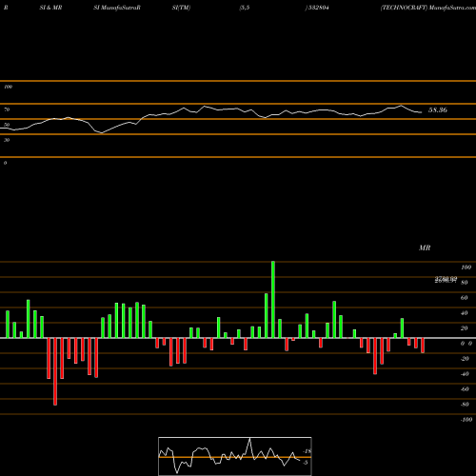This screenshot has width=476, height=476.
Task: Click the MR axis label -60
Action: point(465,389)
